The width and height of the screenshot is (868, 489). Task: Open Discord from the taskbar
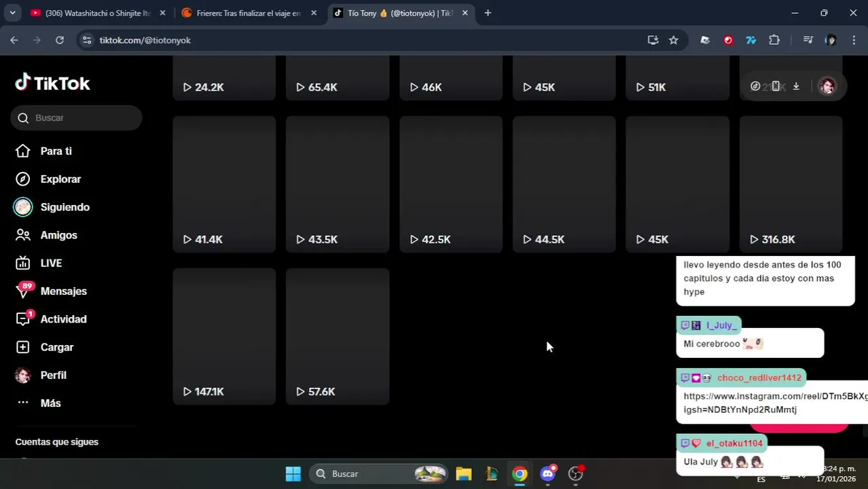(x=548, y=473)
